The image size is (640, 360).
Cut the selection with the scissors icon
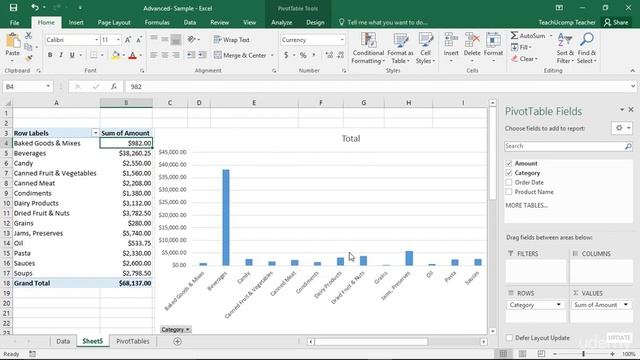(x=28, y=36)
